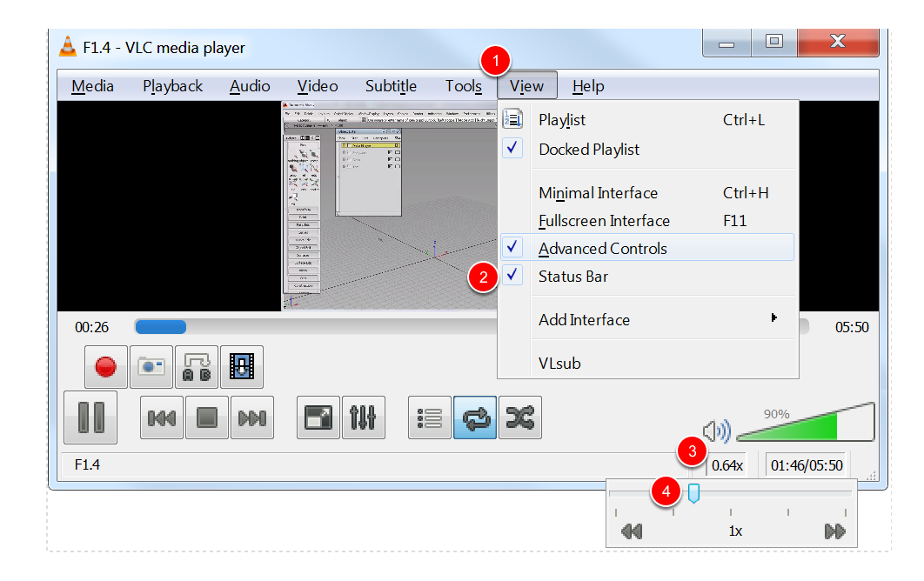Toggle the loop repeat button

click(475, 417)
